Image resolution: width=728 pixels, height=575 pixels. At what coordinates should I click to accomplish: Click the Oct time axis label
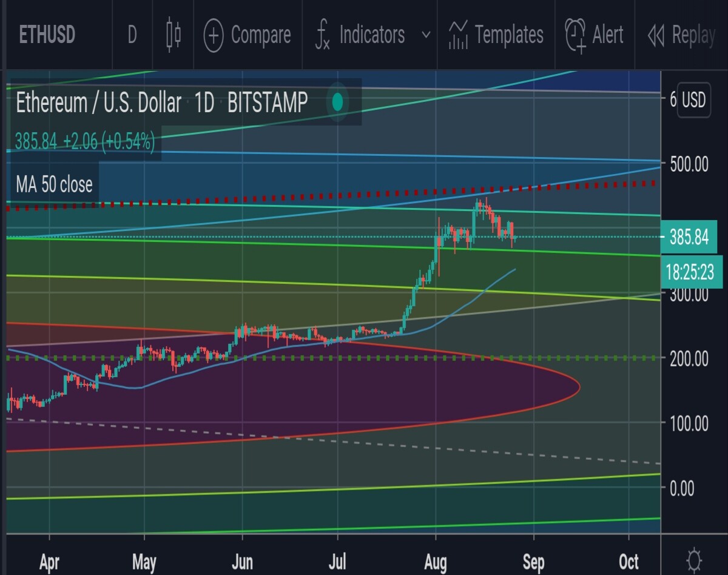pyautogui.click(x=629, y=562)
